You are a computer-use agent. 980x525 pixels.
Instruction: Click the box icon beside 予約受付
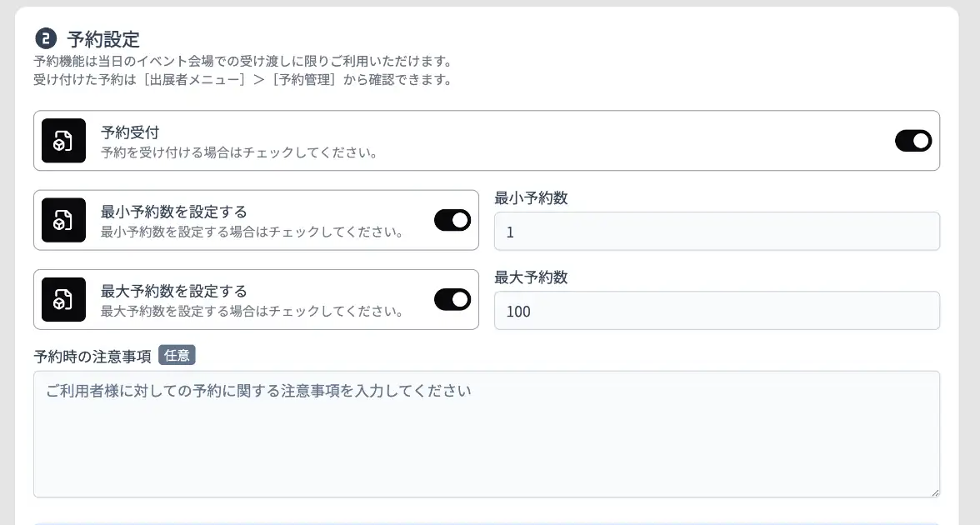(64, 141)
